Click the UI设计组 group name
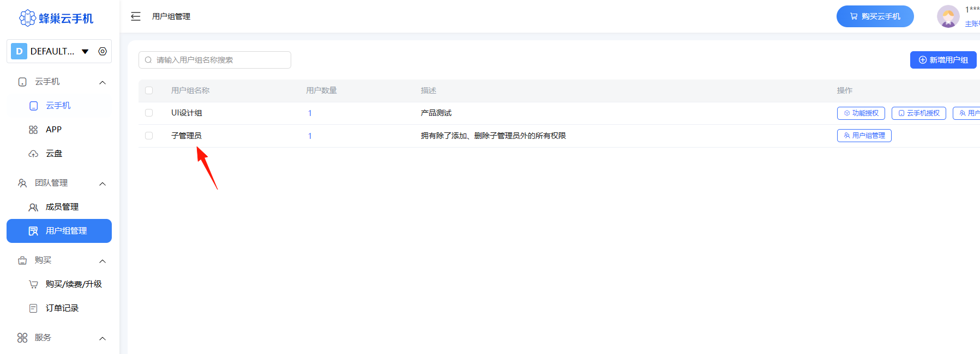This screenshot has width=980, height=354. pos(187,113)
